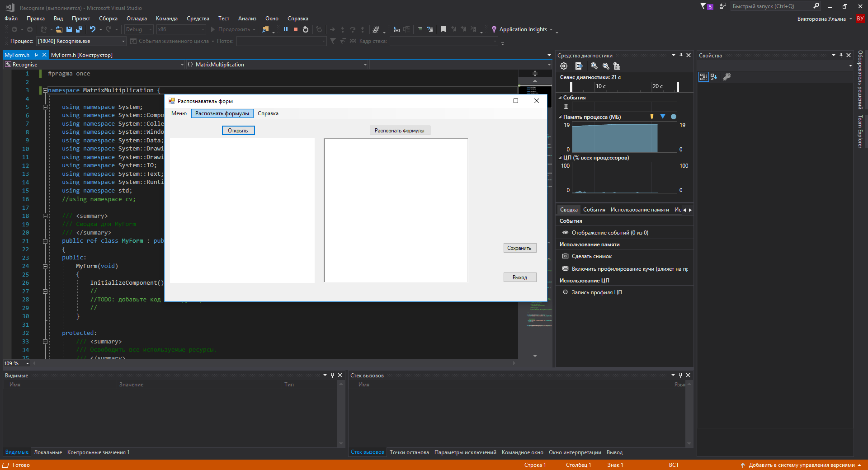Zoom in on diagnostic timeline

(x=594, y=66)
